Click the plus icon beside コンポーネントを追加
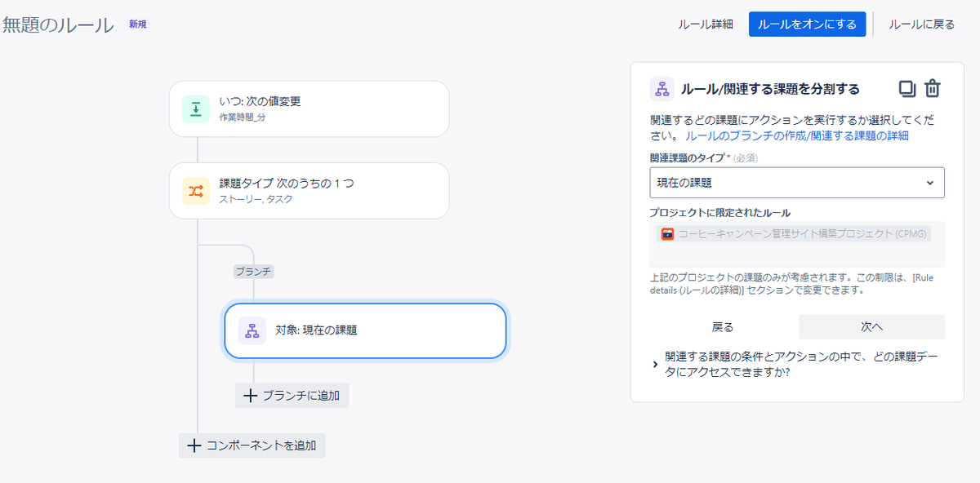This screenshot has width=980, height=483. pyautogui.click(x=194, y=445)
